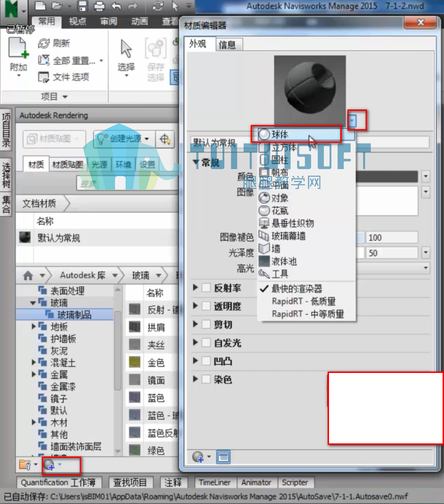Expand the Flooring (地板) tree node
The height and width of the screenshot is (504, 444).
tap(33, 326)
